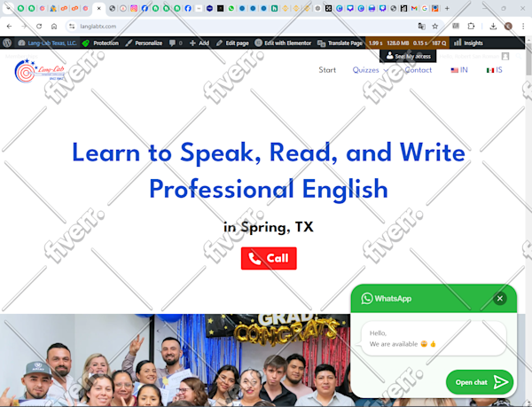Viewport: 532px width, 407px height.
Task: Expand the Quizzes dropdown chevron
Action: tap(386, 70)
